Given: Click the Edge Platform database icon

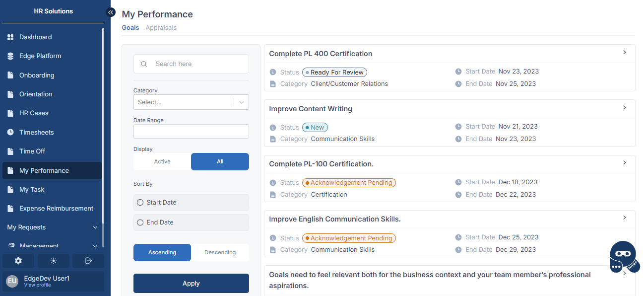Looking at the screenshot, I should (10, 56).
